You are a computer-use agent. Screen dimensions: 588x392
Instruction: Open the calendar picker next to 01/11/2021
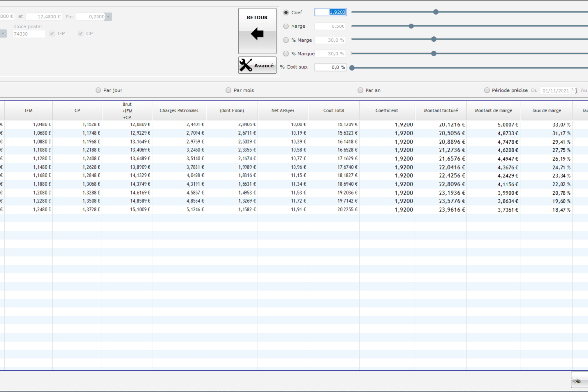click(x=574, y=91)
